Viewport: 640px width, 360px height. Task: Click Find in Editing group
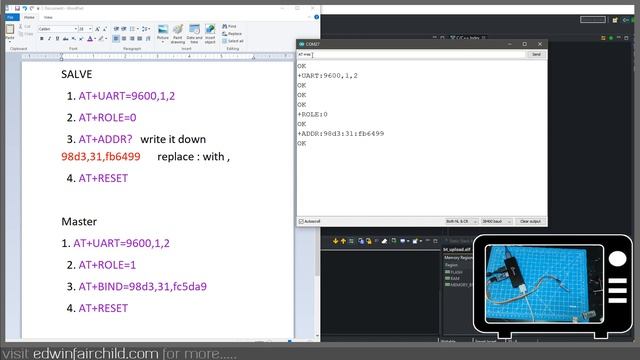click(x=229, y=27)
